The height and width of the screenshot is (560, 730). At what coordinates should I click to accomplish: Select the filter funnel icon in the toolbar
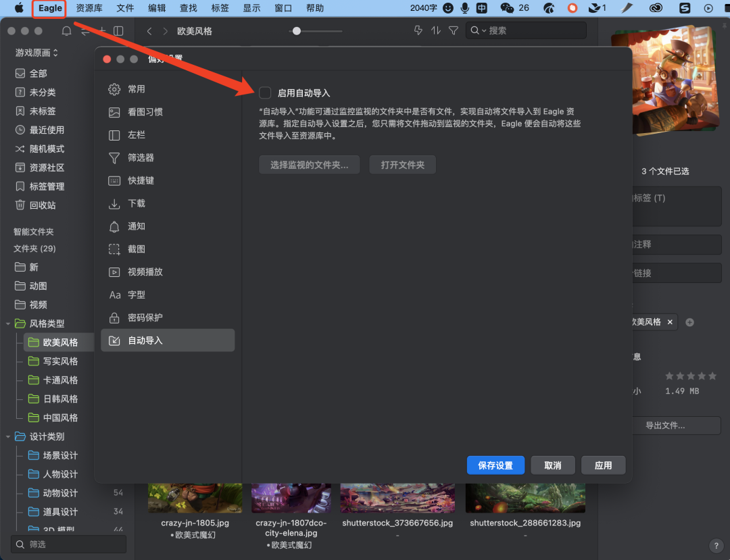pos(453,30)
